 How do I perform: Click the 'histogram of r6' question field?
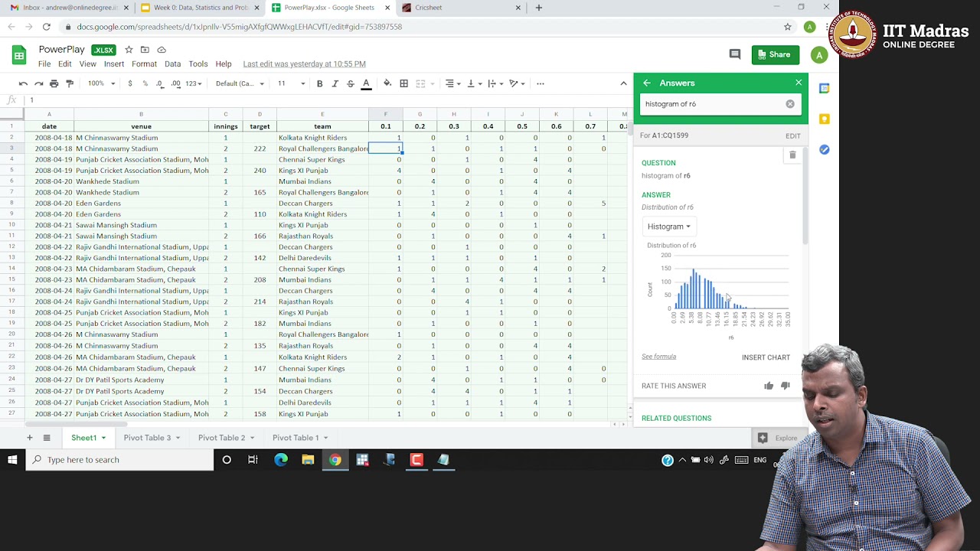tap(712, 104)
